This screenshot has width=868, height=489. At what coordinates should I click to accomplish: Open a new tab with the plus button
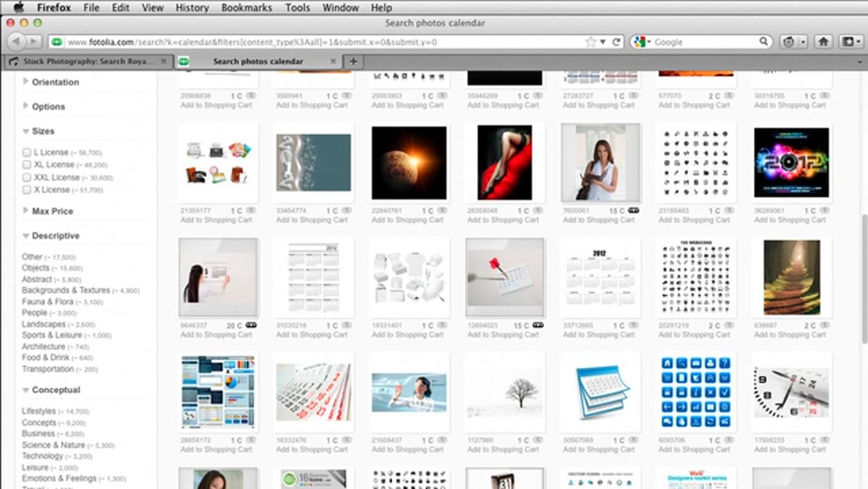tap(353, 61)
